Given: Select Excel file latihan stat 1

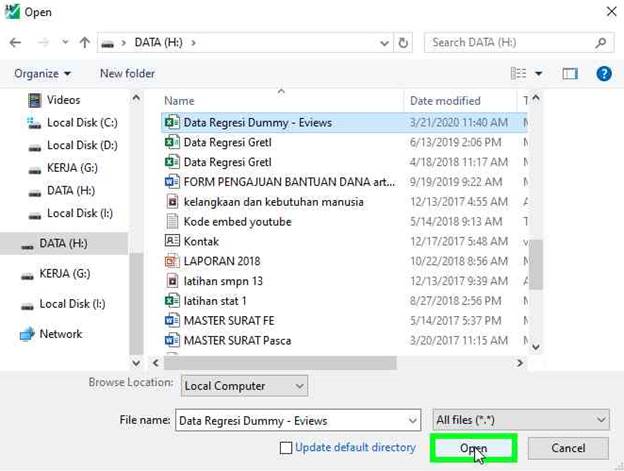Looking at the screenshot, I should pyautogui.click(x=214, y=300).
